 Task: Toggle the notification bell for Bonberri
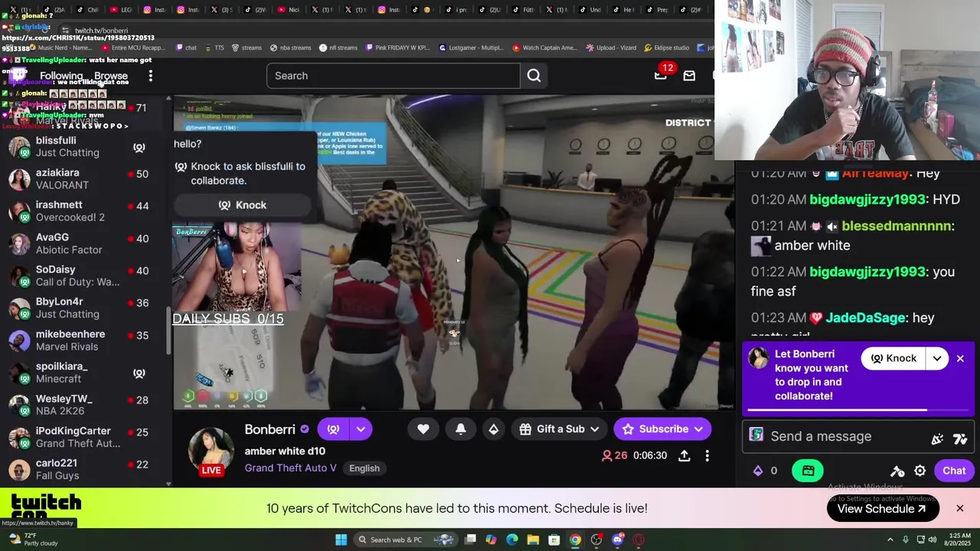pos(461,429)
